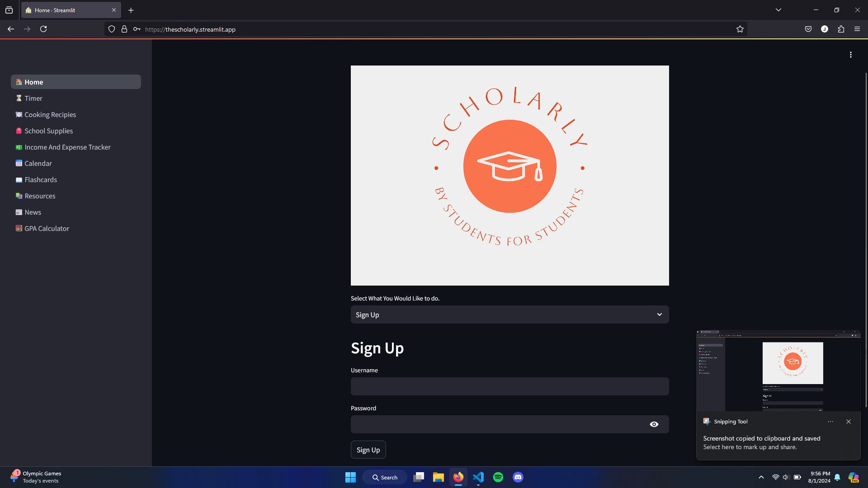Open Spotify from the taskbar

click(498, 477)
